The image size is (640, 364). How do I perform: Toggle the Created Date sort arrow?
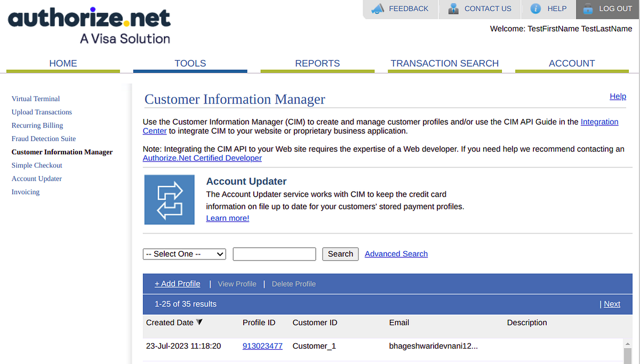(199, 322)
